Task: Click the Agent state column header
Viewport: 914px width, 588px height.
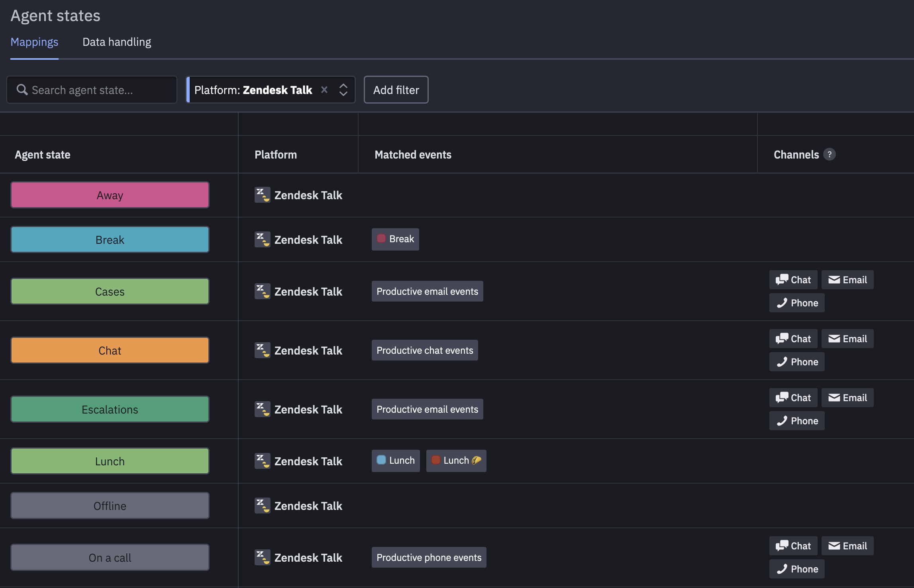Action: (43, 155)
